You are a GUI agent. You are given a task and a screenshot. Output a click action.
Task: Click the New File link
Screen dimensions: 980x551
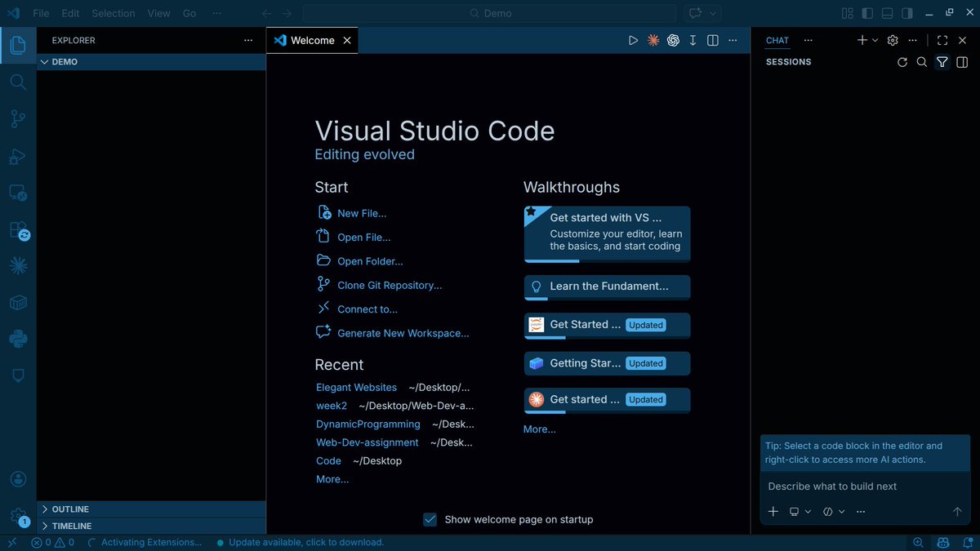click(x=362, y=213)
